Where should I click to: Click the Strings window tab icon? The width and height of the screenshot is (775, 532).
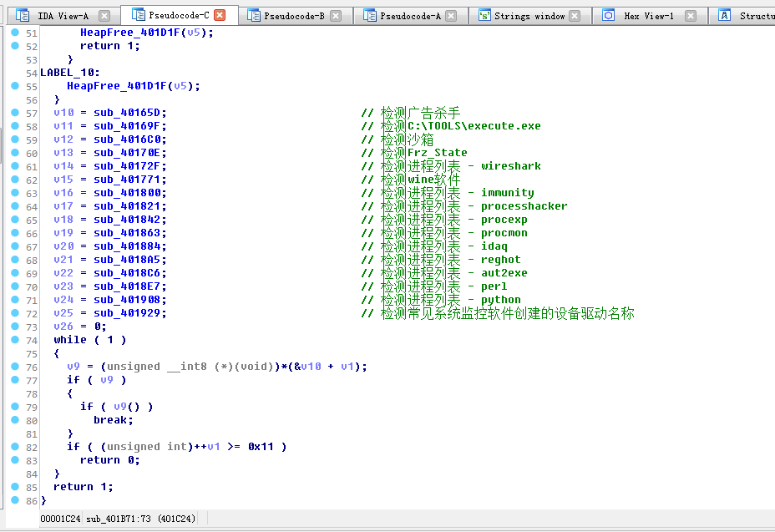[x=484, y=16]
